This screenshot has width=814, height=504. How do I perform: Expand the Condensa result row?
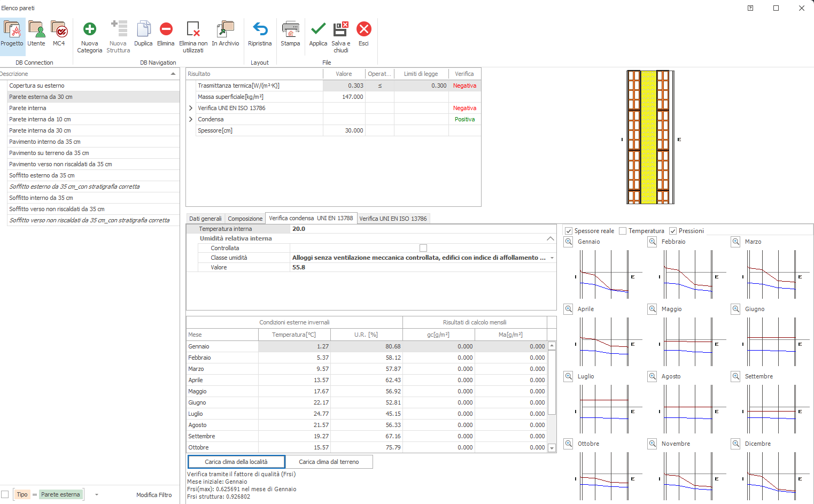(191, 119)
